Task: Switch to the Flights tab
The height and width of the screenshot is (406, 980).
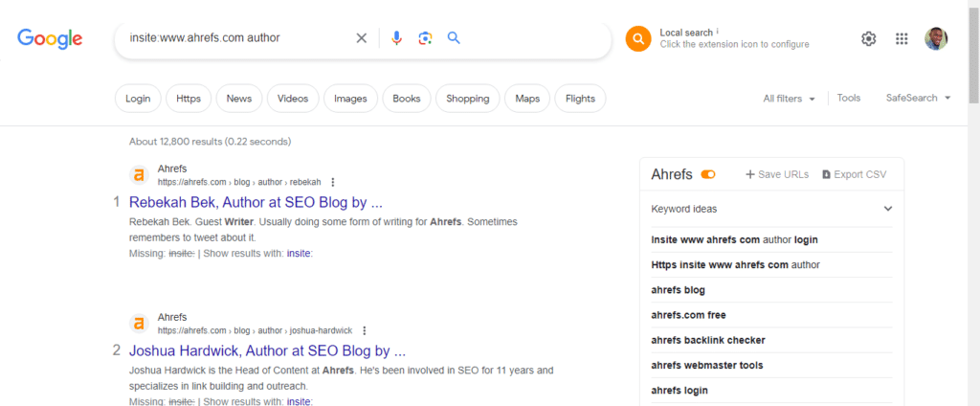Action: pyautogui.click(x=581, y=99)
